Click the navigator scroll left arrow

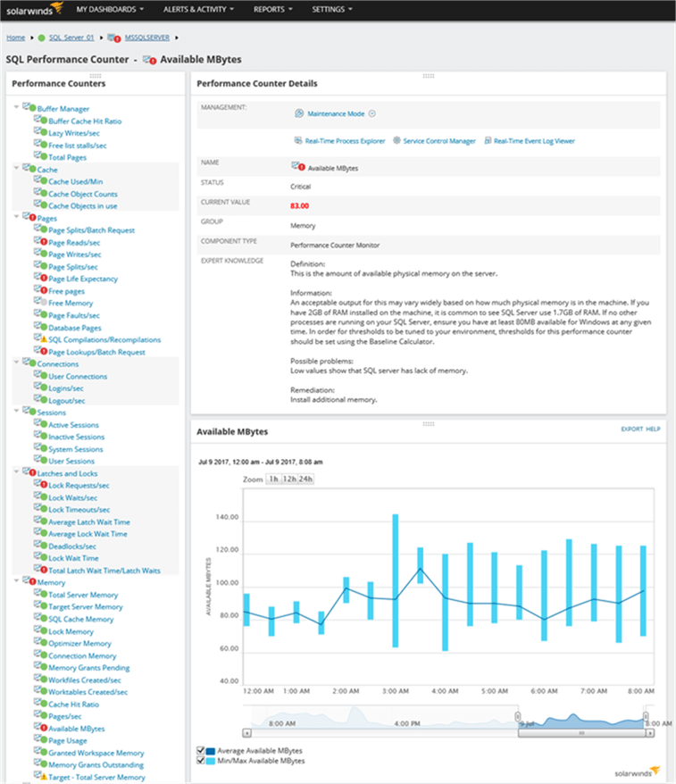coord(247,733)
